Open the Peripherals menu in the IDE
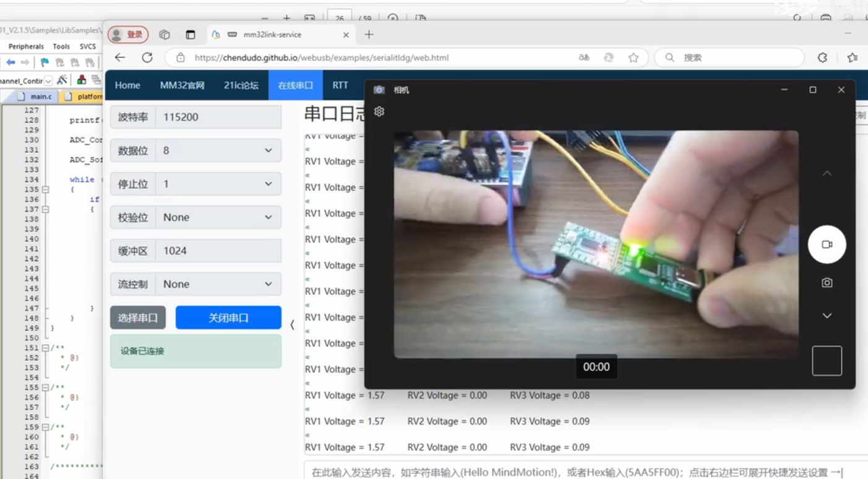The image size is (868, 479). point(26,46)
